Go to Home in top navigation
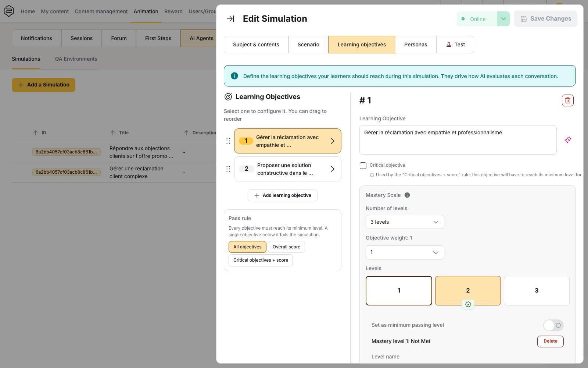The height and width of the screenshot is (368, 588). 28,11
